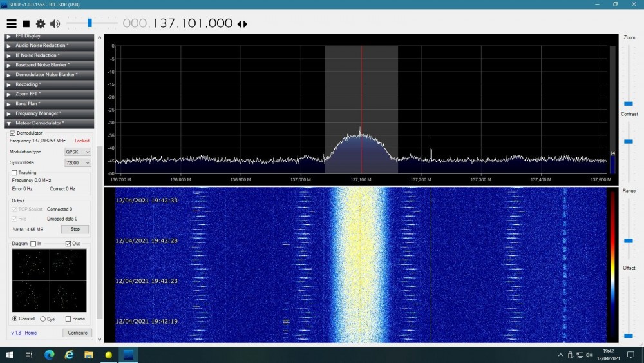Screen dimensions: 644x363
Task: Check the Pause checkbox
Action: [68, 319]
